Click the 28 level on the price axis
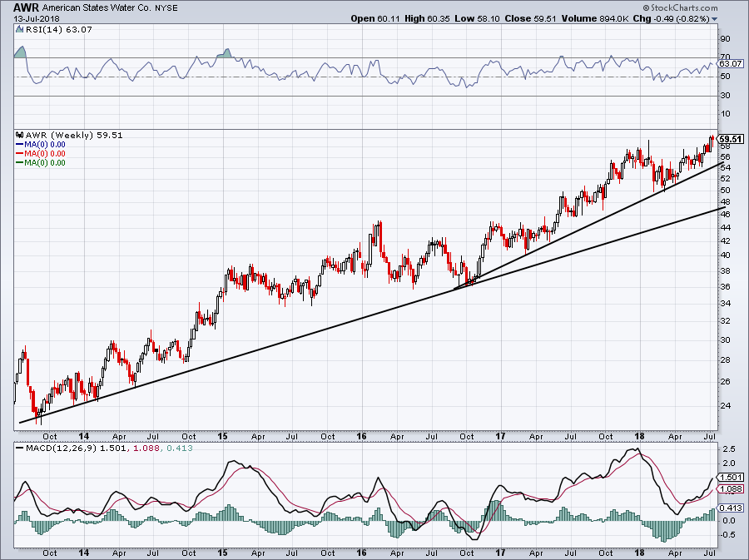The image size is (749, 560). pos(725,360)
